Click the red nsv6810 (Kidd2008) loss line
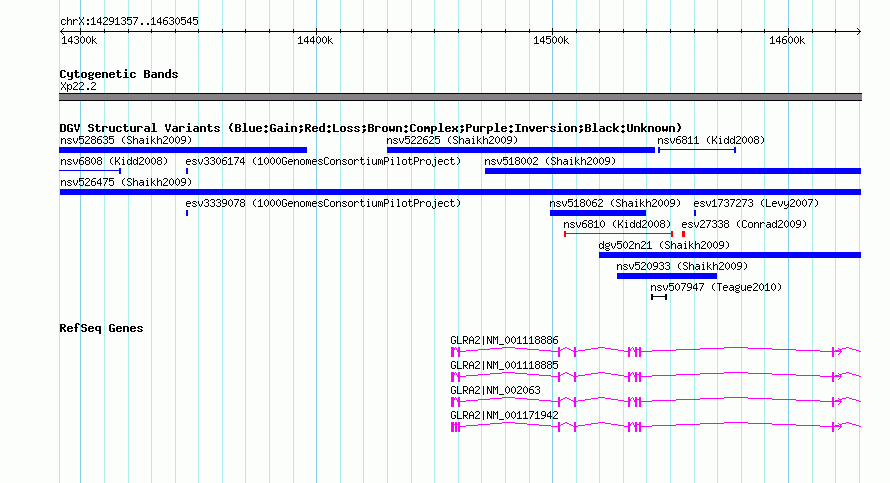This screenshot has height=483, width=890. (618, 234)
